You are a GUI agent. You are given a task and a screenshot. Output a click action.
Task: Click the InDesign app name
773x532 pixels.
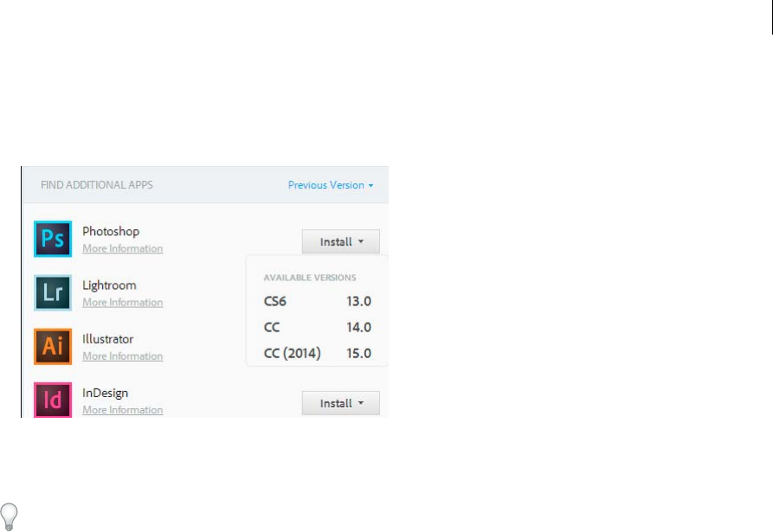[105, 393]
